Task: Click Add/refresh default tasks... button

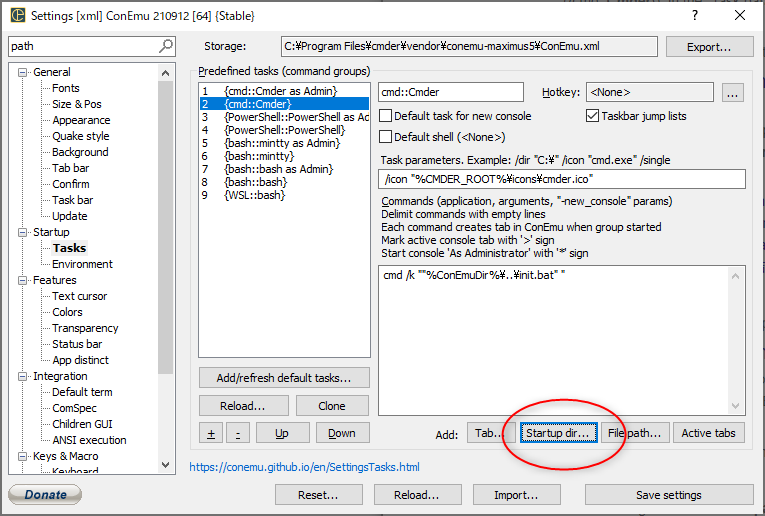Action: (x=284, y=378)
